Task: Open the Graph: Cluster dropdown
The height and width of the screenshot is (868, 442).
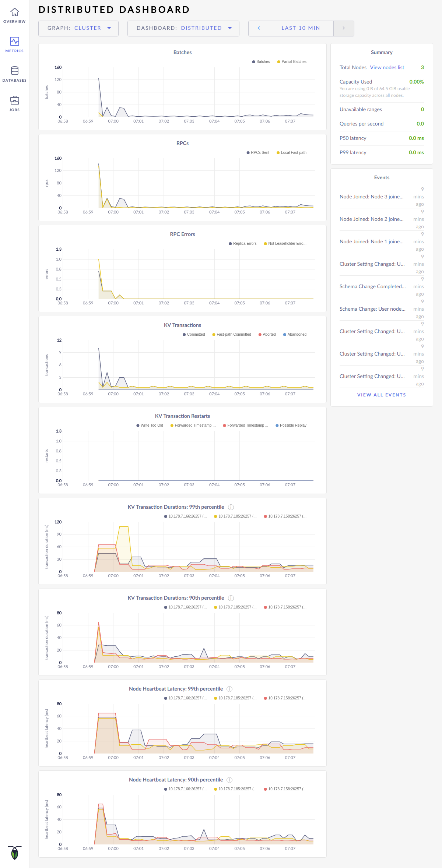Action: click(78, 28)
